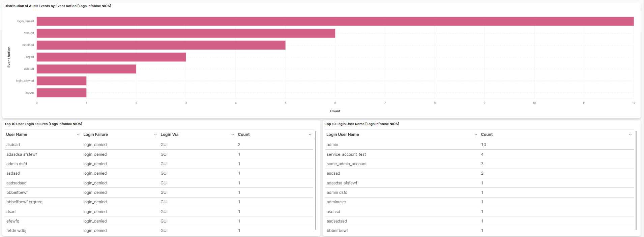Open Count column menu in Login Failures table
The width and height of the screenshot is (644, 237).
(310, 135)
